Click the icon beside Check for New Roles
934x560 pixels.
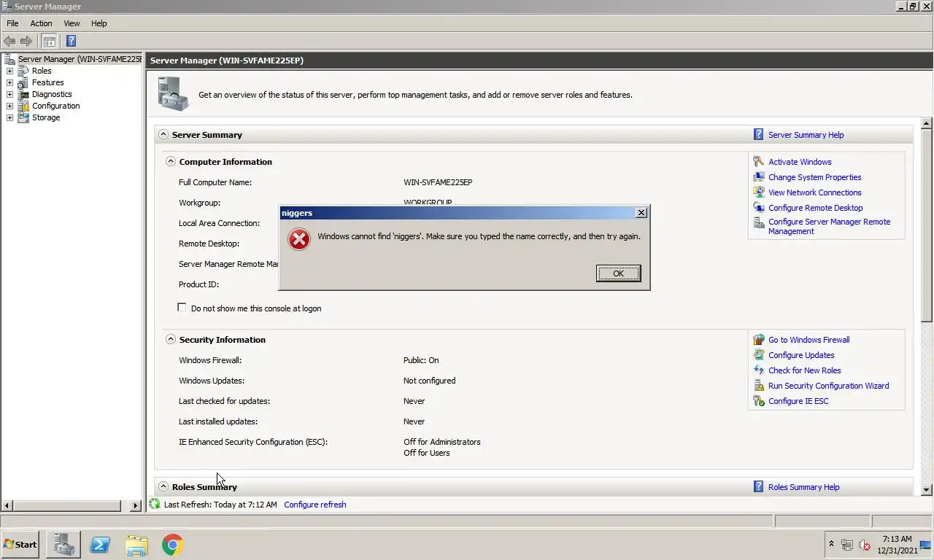[x=759, y=370]
